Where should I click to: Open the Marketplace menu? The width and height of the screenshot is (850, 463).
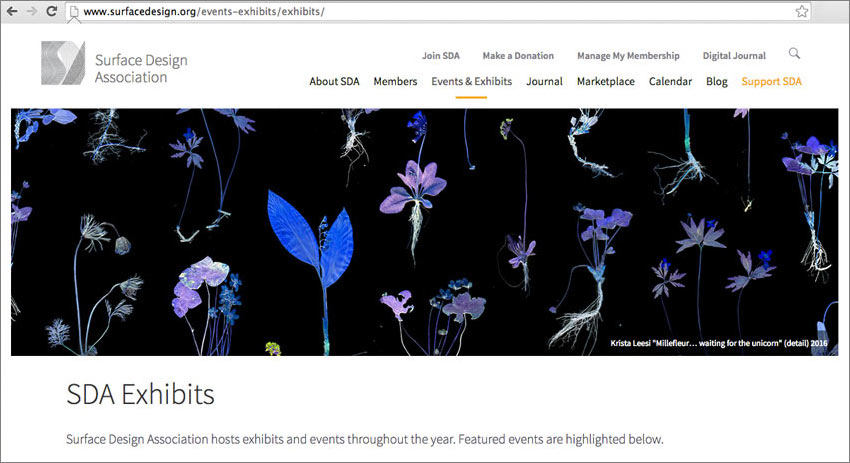606,81
